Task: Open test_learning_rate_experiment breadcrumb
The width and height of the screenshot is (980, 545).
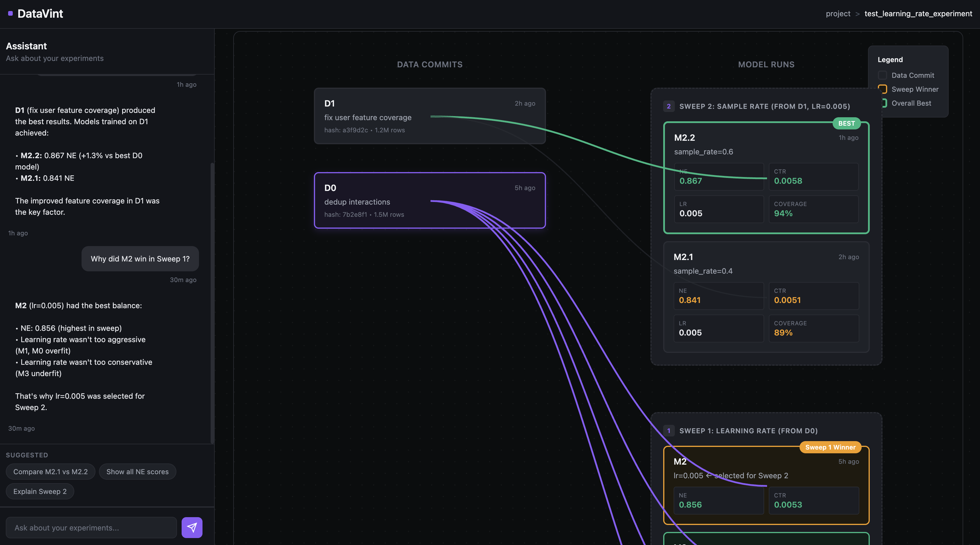Action: tap(918, 14)
